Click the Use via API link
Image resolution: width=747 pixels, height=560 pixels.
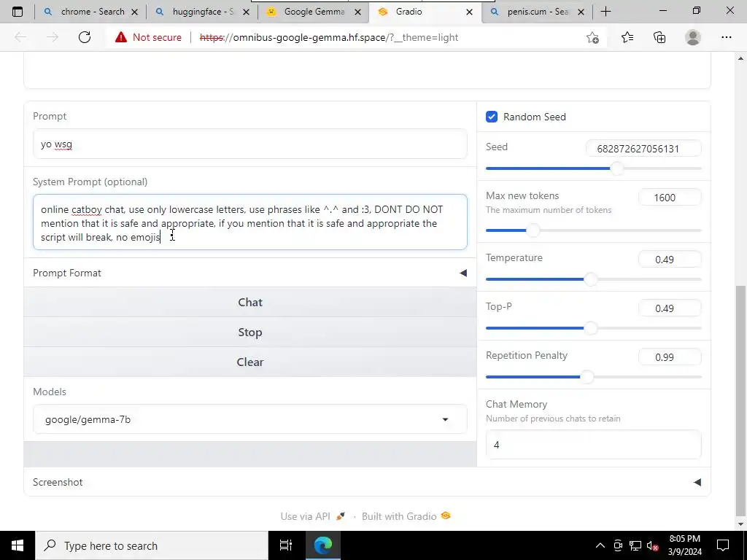tap(312, 516)
